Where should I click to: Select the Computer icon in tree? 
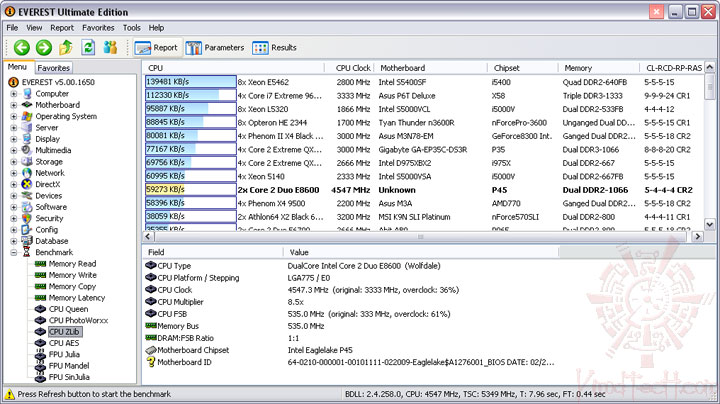(27, 94)
